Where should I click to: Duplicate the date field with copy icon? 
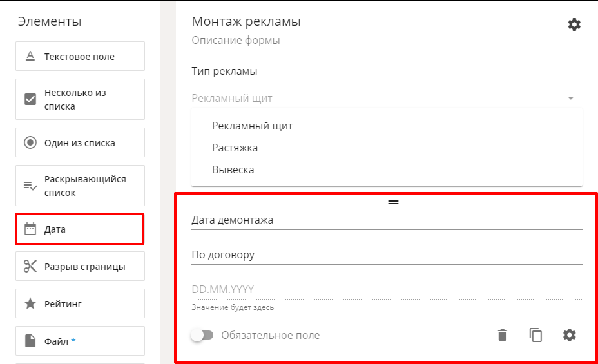[535, 335]
